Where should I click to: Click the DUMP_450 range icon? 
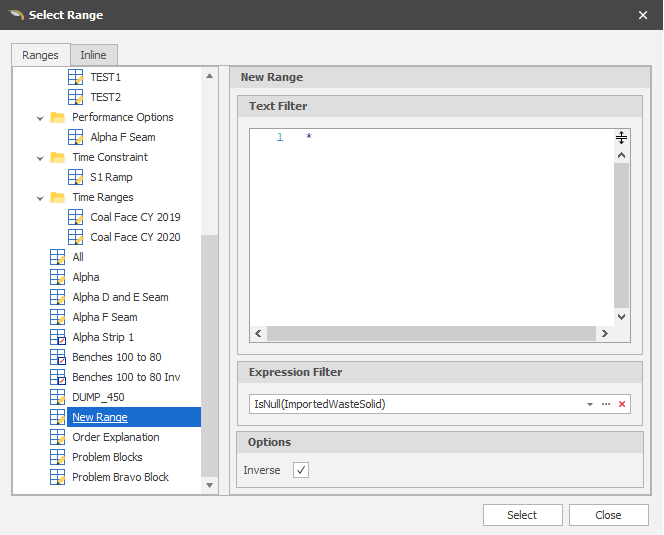click(x=58, y=397)
